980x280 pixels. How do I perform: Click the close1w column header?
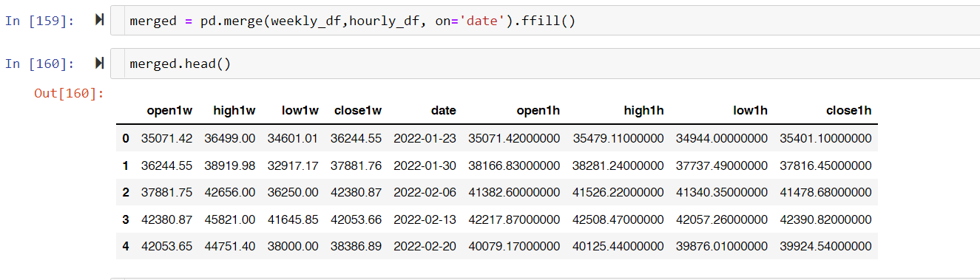(x=358, y=111)
